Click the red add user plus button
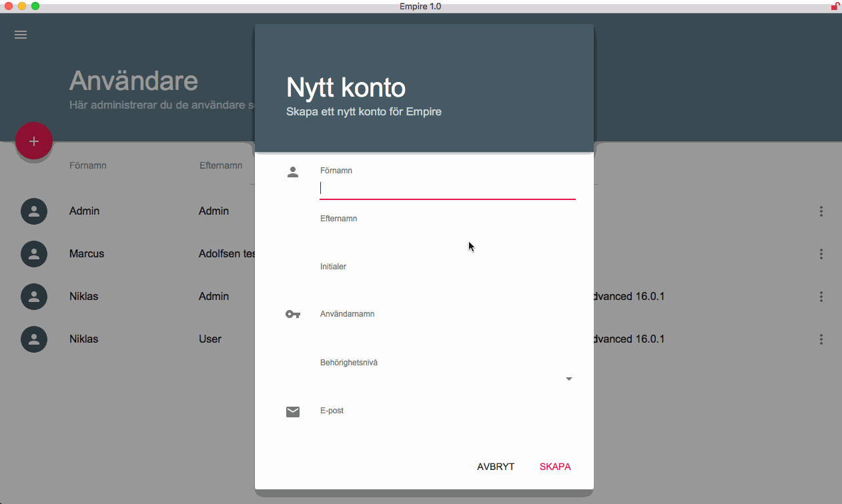The width and height of the screenshot is (842, 504). pyautogui.click(x=34, y=141)
